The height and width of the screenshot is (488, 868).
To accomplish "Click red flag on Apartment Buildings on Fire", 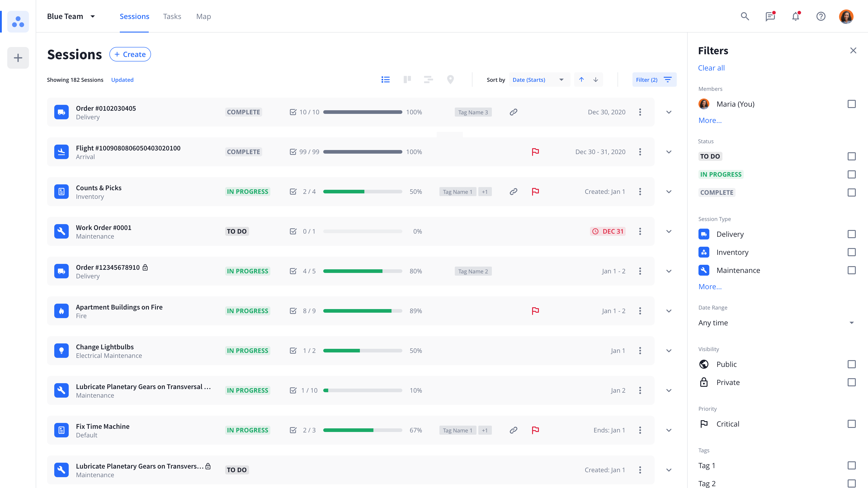I will (535, 311).
